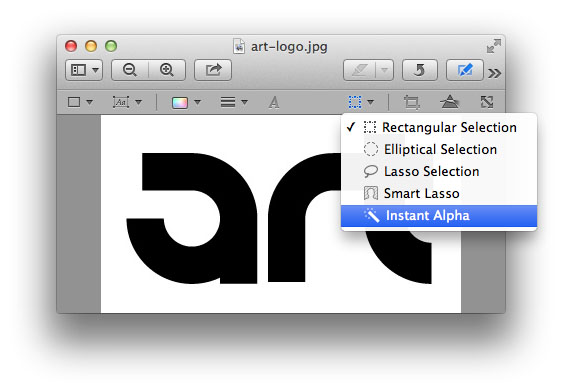This screenshot has height=392, width=562.
Task: Choose Elliptical Selection from the menu
Action: (x=439, y=149)
